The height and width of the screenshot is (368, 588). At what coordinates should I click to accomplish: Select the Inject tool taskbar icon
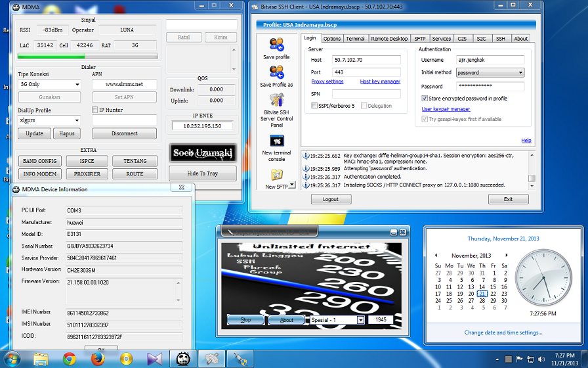pos(240,359)
